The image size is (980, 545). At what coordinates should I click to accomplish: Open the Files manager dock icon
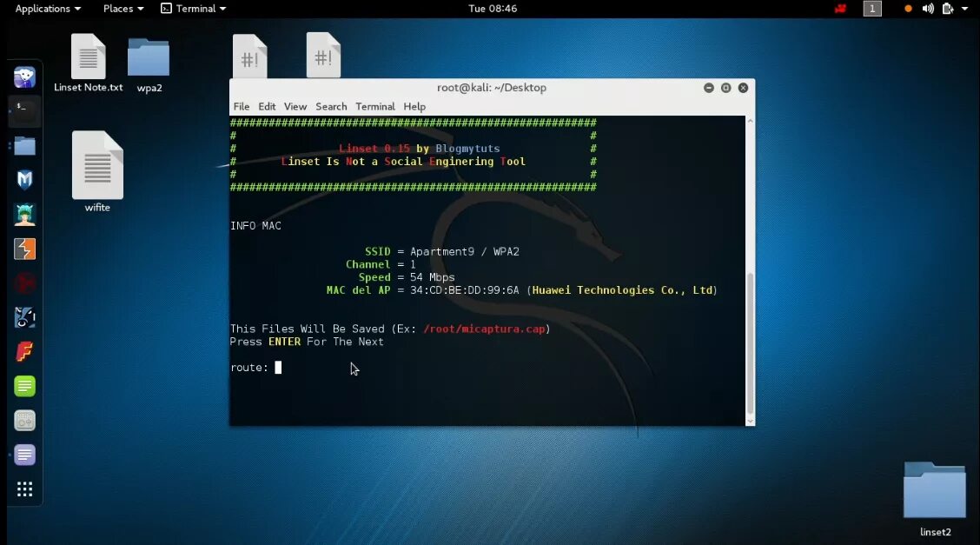click(x=24, y=146)
